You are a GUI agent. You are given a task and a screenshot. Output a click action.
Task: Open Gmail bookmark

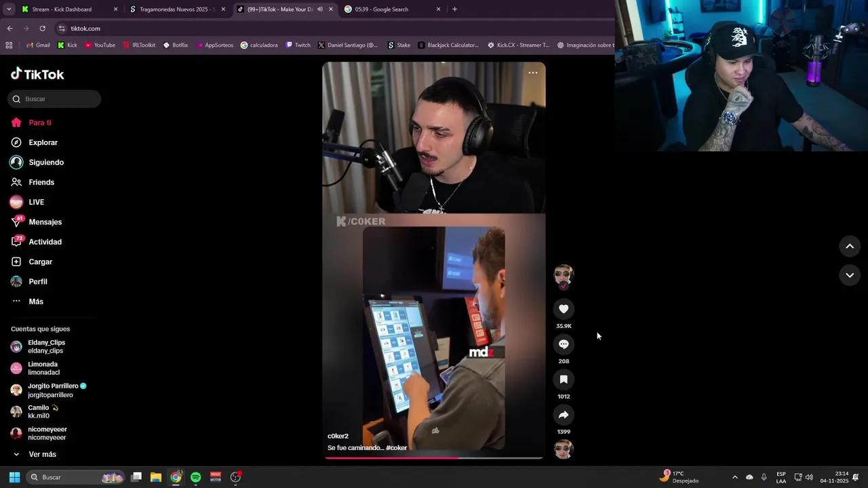click(x=38, y=45)
